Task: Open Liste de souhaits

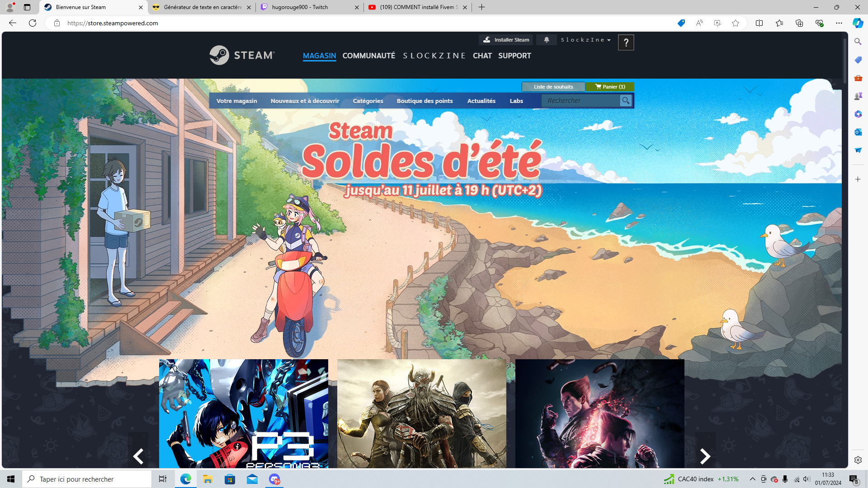Action: coord(553,87)
